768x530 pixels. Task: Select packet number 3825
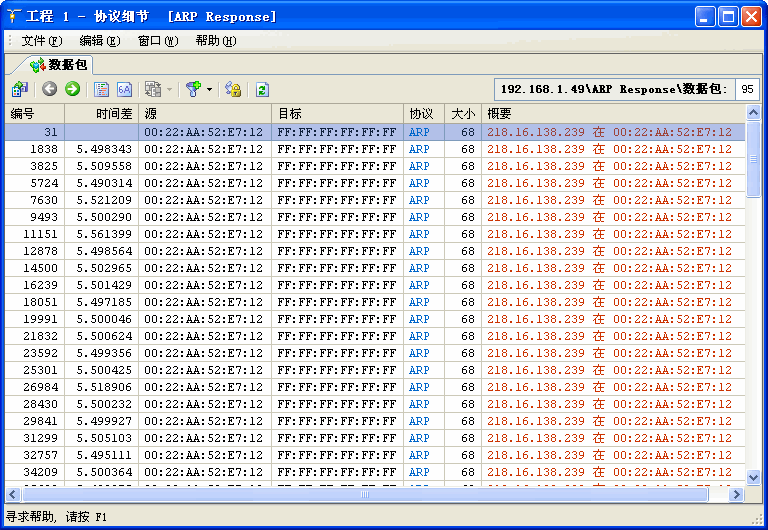click(x=44, y=166)
